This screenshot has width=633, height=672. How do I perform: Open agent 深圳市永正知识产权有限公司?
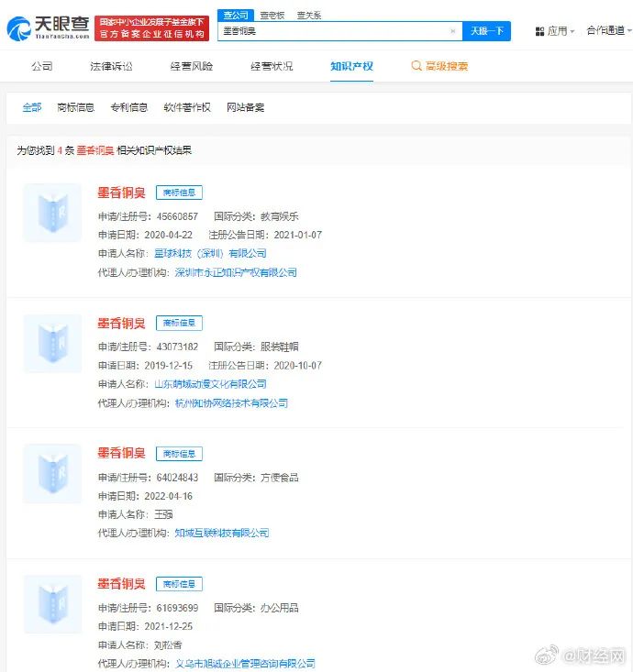[236, 272]
